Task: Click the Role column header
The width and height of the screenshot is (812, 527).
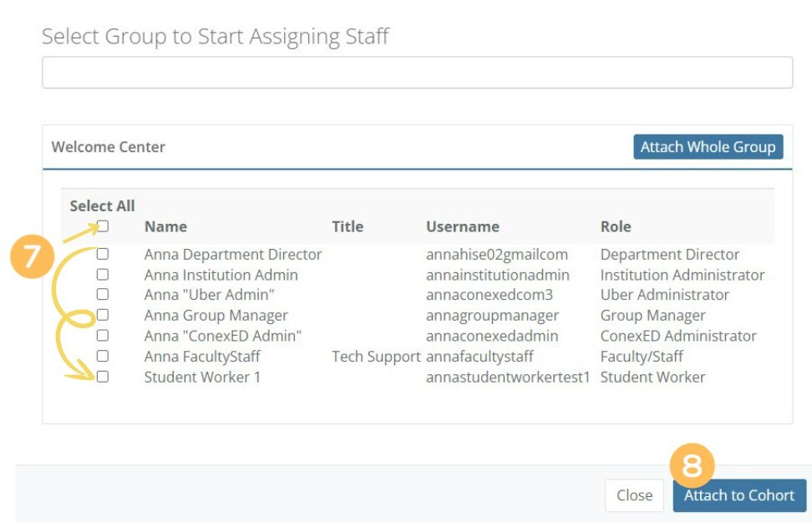Action: (616, 226)
